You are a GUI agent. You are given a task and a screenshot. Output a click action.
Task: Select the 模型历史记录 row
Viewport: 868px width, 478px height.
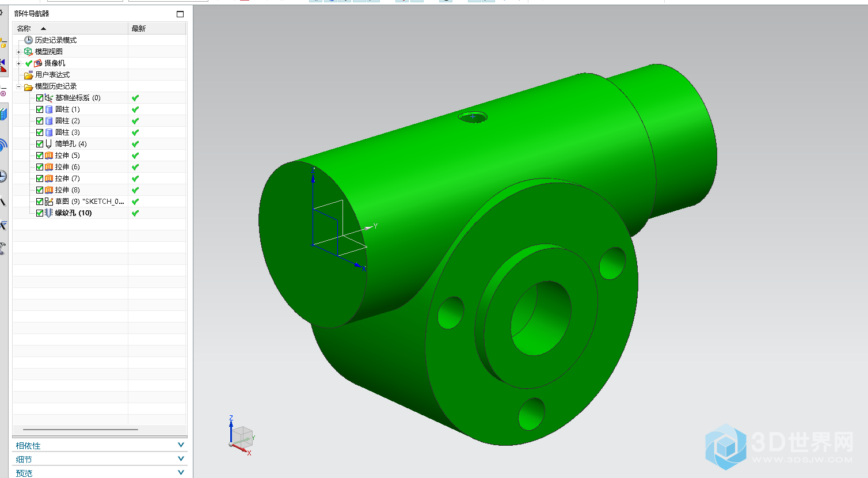pos(100,86)
